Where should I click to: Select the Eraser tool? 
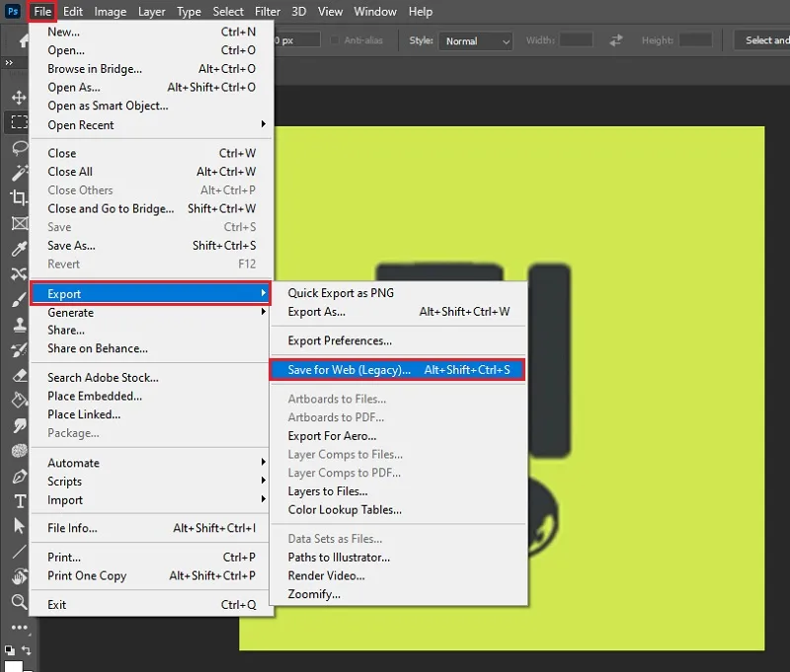click(19, 376)
